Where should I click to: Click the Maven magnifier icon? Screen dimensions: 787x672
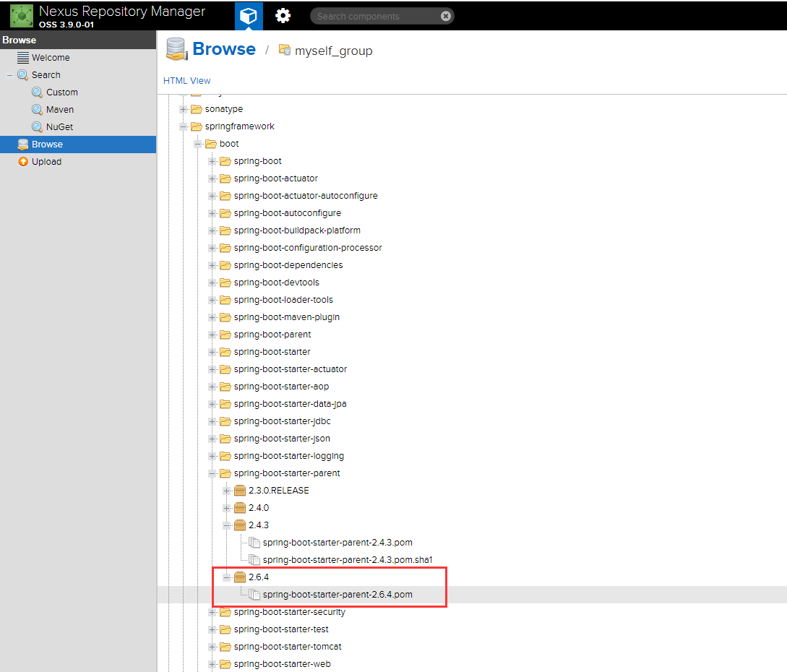(37, 109)
